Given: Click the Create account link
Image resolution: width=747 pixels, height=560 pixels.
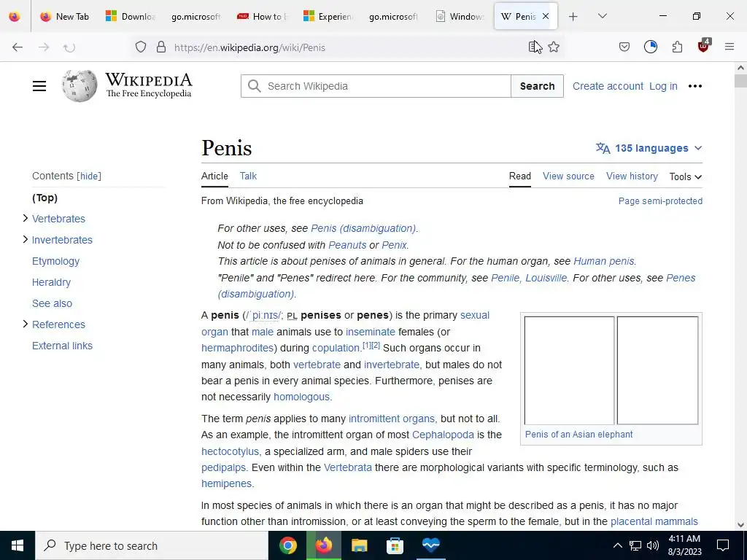Looking at the screenshot, I should pyautogui.click(x=608, y=86).
